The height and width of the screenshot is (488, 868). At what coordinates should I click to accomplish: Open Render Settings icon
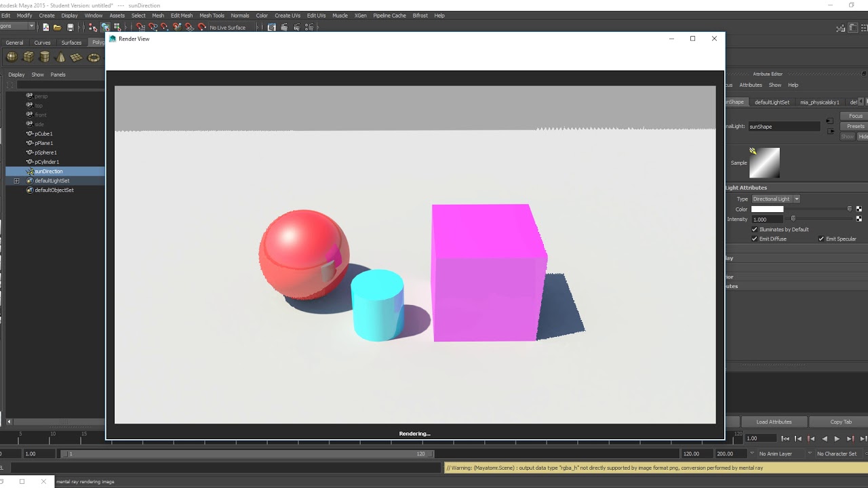(x=310, y=27)
